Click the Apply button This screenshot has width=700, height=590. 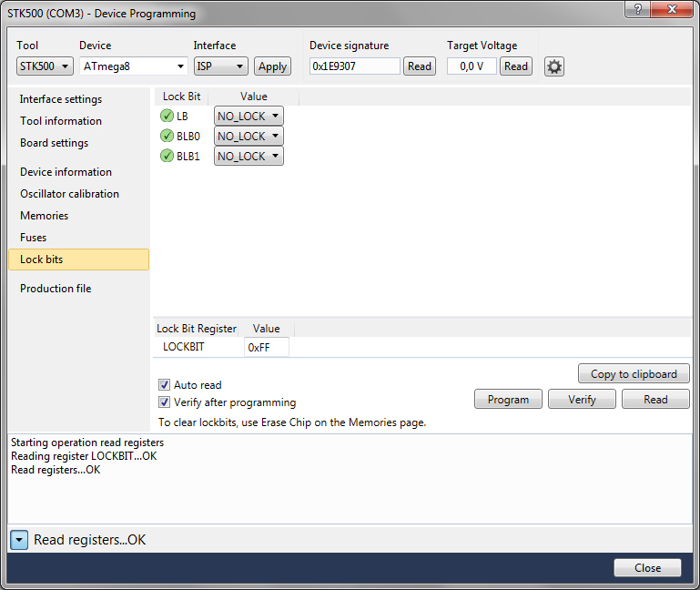click(x=272, y=66)
